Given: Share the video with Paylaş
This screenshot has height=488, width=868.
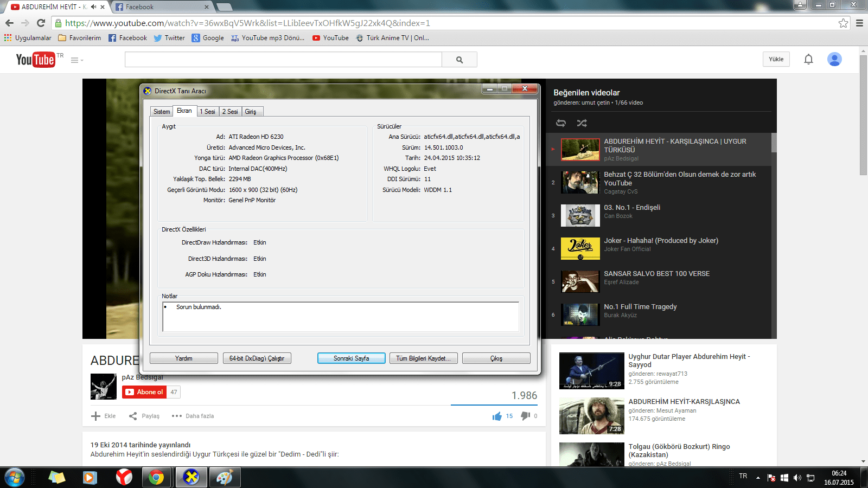Looking at the screenshot, I should 144,416.
